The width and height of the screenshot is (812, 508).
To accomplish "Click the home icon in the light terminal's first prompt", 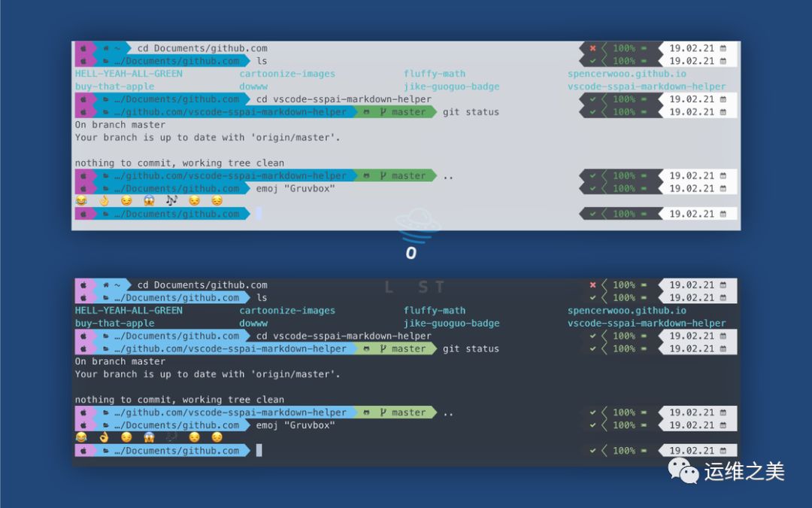I will [106, 48].
